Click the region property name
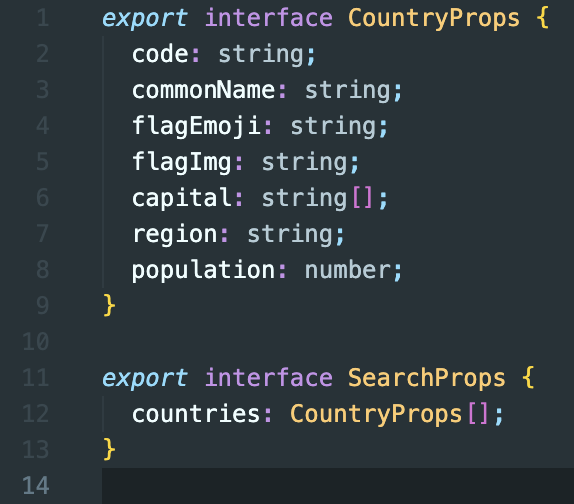Viewport: 574px width, 504px height. click(175, 235)
